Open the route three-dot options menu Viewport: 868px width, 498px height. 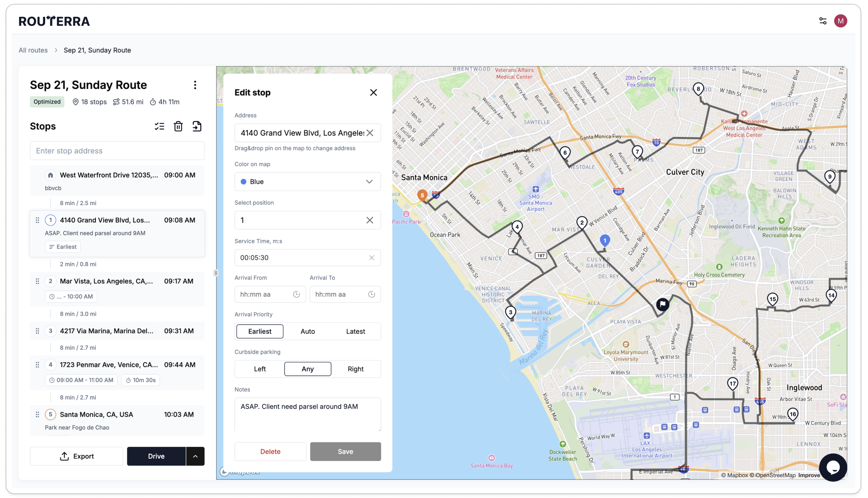pyautogui.click(x=195, y=85)
